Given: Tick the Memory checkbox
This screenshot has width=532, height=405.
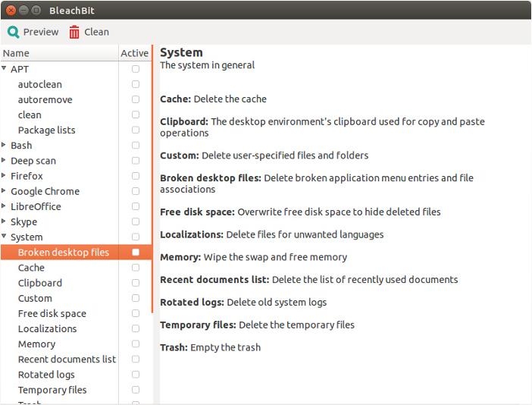Looking at the screenshot, I should (136, 344).
